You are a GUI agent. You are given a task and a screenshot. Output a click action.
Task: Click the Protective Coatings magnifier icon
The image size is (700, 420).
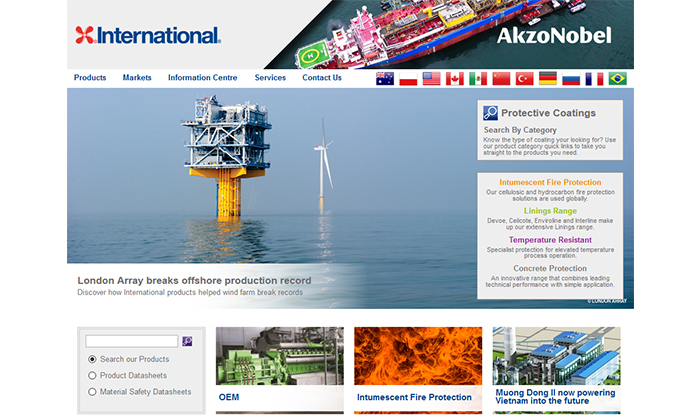tap(490, 113)
